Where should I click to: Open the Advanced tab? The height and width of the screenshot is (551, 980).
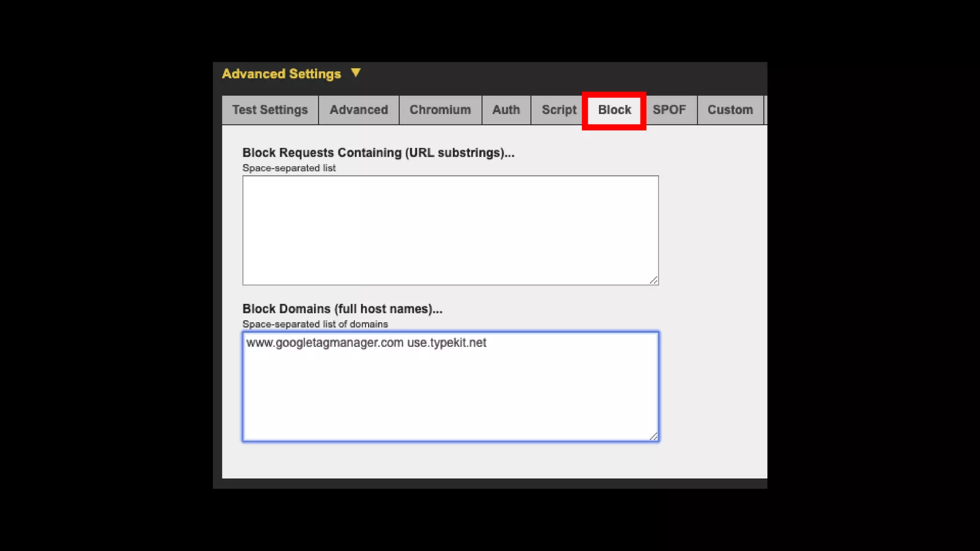coord(358,110)
